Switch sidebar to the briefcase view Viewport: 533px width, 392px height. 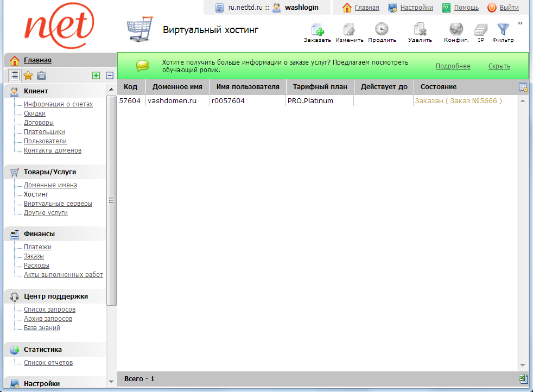click(x=41, y=75)
